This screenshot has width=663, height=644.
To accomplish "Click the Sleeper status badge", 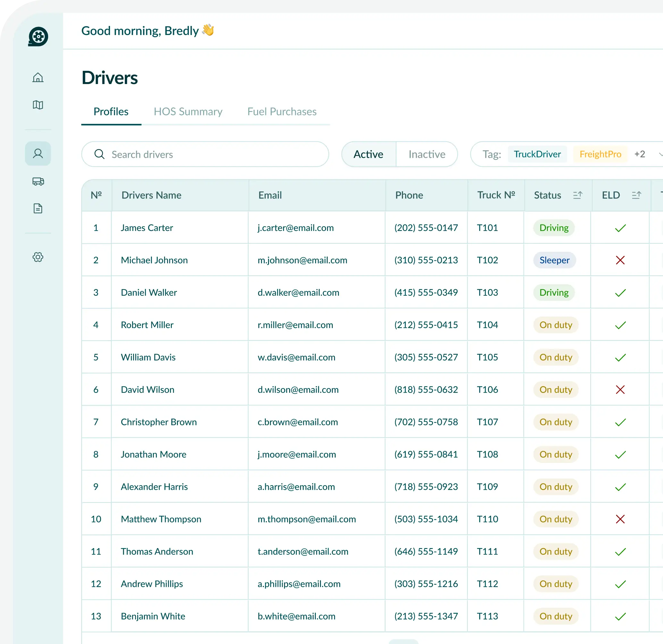I will click(x=555, y=260).
